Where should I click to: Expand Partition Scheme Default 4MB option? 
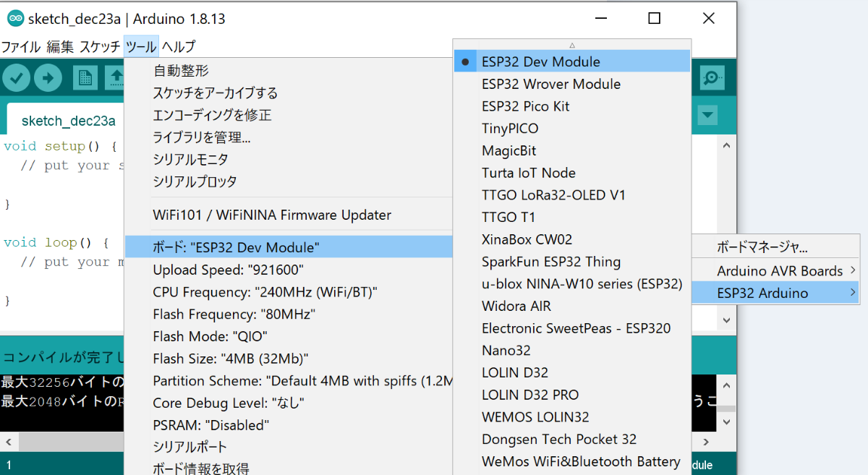(289, 381)
